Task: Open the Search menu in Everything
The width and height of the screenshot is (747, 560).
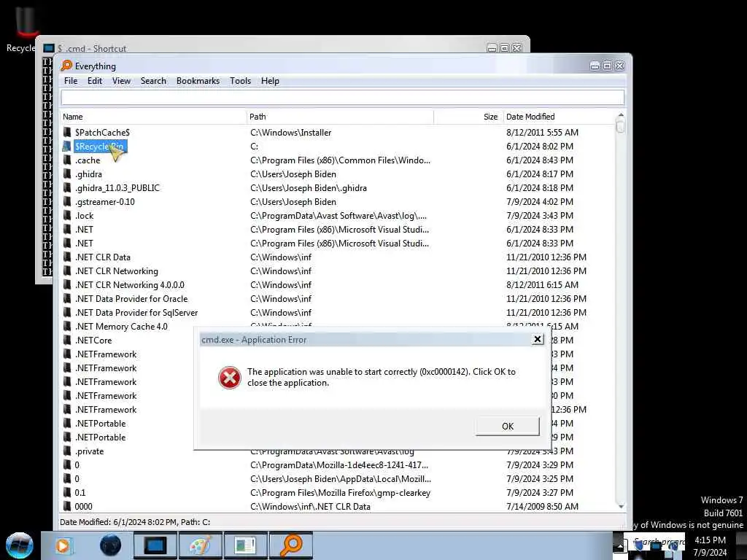Action: [x=153, y=81]
